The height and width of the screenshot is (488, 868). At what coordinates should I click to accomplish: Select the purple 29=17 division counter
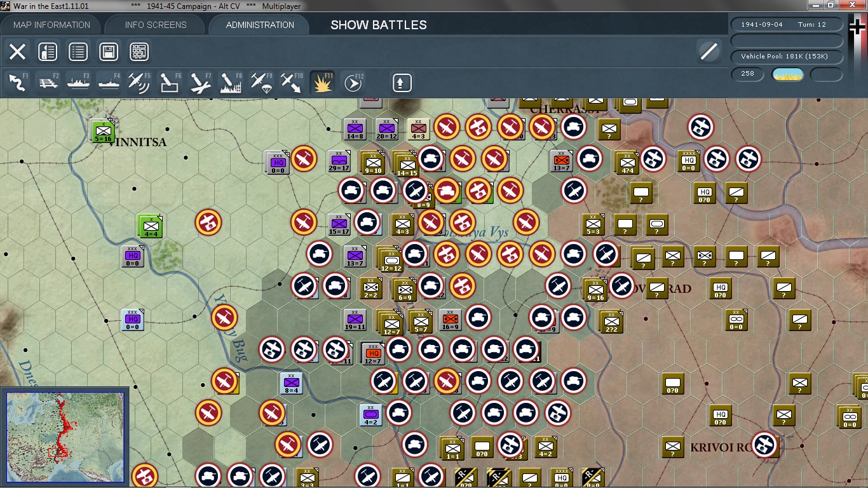pos(339,161)
